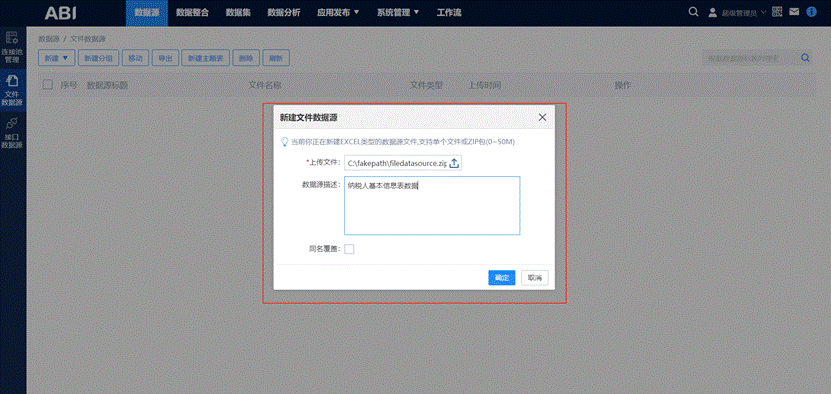The image size is (831, 394).
Task: Open the 超级管理员 user dropdown
Action: (737, 13)
